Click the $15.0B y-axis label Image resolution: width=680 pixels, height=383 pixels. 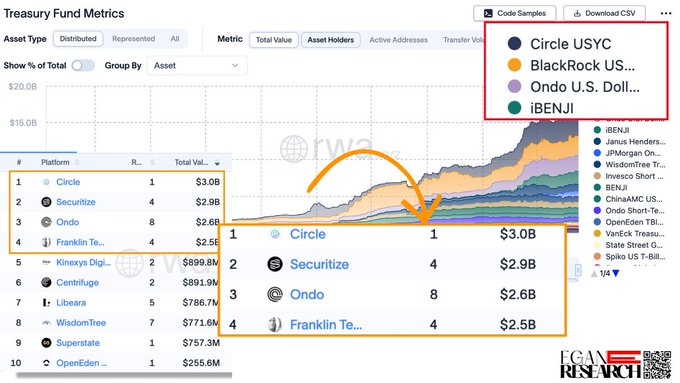click(23, 123)
